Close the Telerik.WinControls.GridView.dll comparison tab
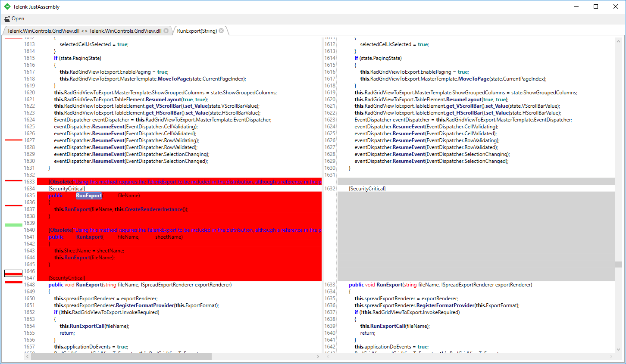626x364 pixels. click(x=166, y=31)
